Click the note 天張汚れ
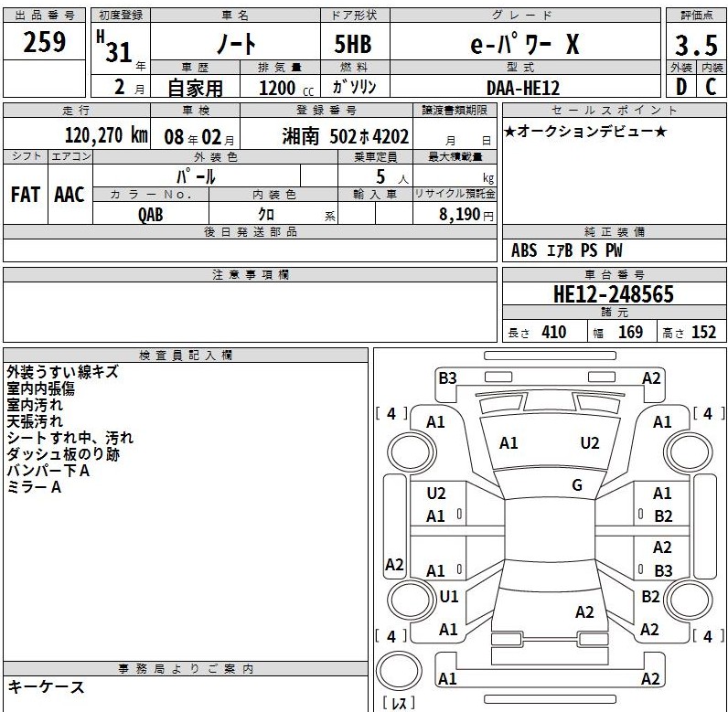The width and height of the screenshot is (728, 712). point(35,421)
